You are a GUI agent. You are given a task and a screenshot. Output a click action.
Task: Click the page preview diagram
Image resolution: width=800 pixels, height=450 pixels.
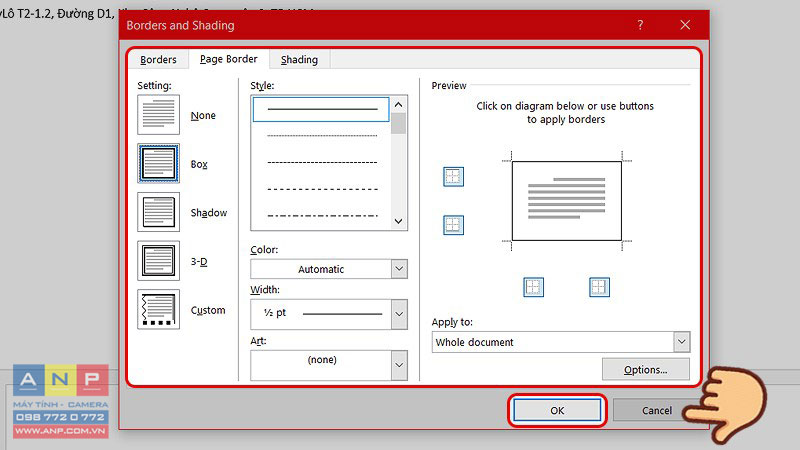click(566, 201)
